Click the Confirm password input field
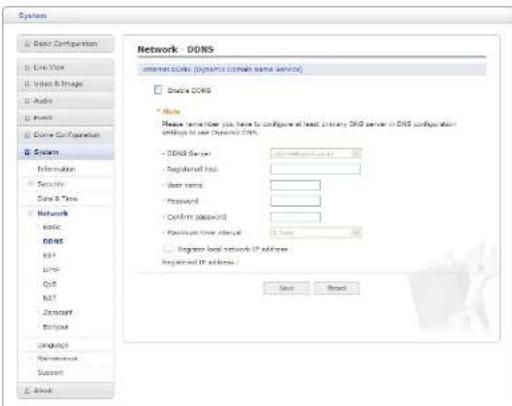 pos(295,217)
